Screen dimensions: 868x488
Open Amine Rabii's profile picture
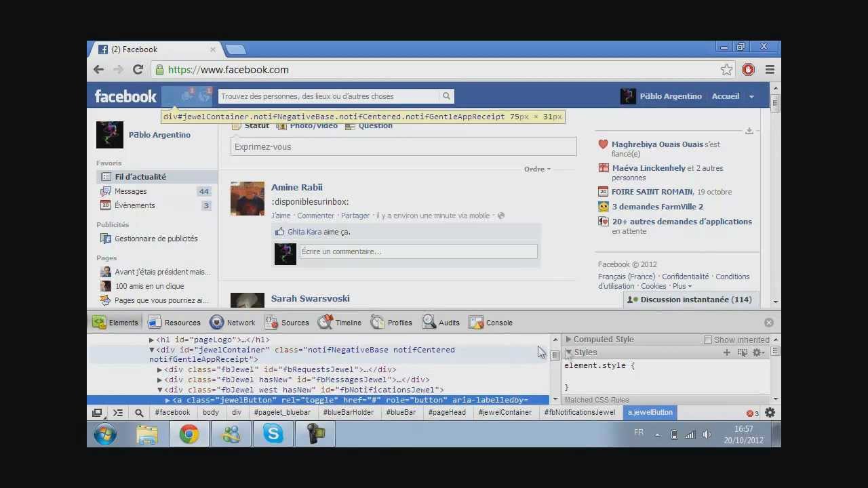pos(248,199)
